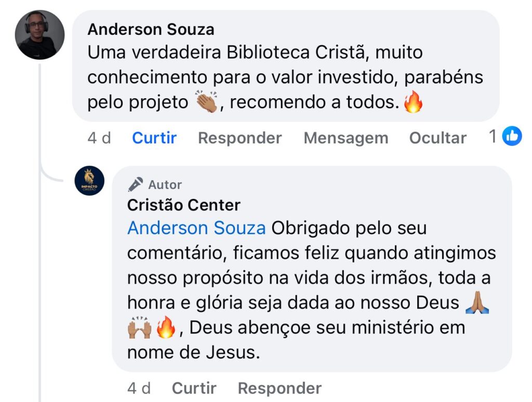
Task: Click the raised hands emoji in reply
Action: point(139,328)
